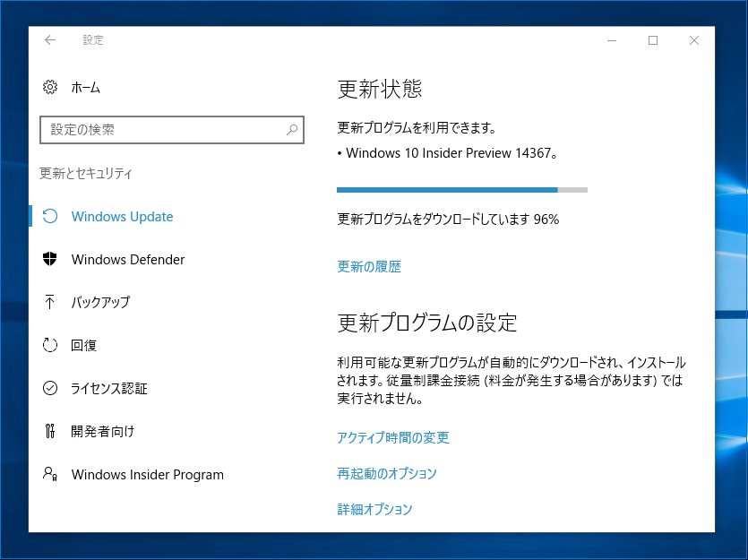
Task: Open 詳細オプション link
Action: point(374,509)
